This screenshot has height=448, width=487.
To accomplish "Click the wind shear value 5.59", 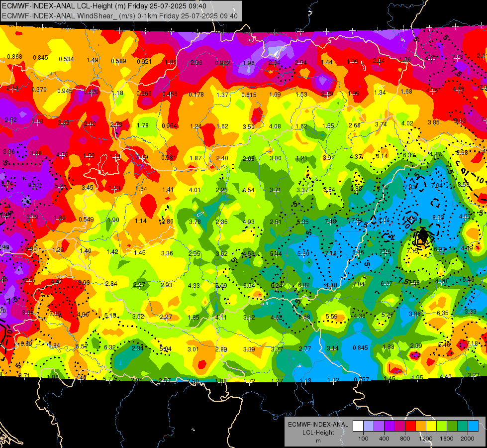I will click(x=332, y=316).
